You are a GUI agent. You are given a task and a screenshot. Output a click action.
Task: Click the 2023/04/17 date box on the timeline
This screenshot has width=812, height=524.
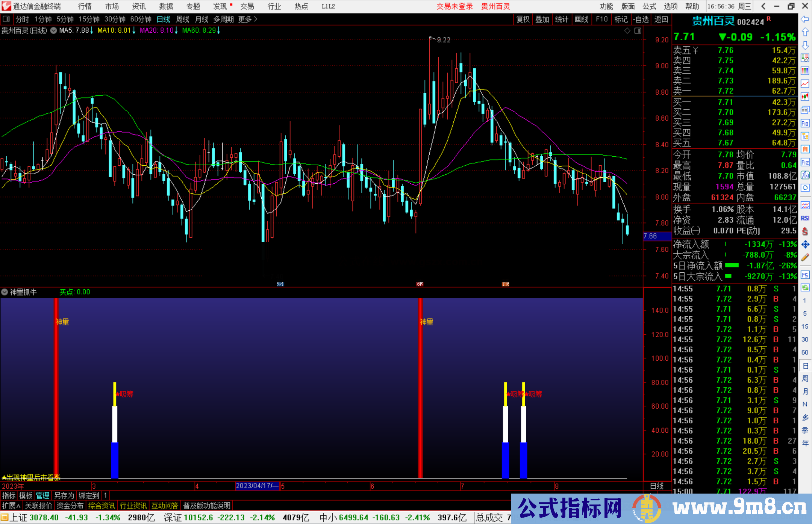click(x=256, y=486)
